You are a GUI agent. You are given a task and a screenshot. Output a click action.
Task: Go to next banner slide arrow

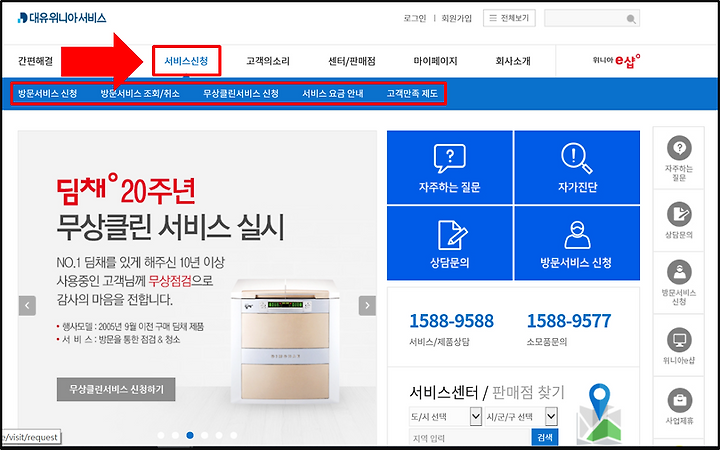coord(367,305)
